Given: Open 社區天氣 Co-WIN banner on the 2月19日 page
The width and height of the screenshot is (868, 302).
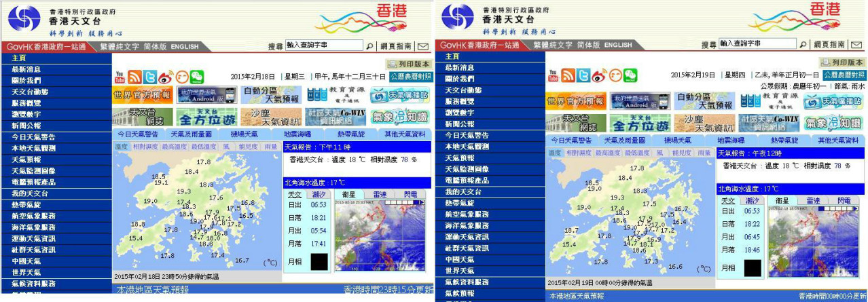Looking at the screenshot, I should pos(768,123).
